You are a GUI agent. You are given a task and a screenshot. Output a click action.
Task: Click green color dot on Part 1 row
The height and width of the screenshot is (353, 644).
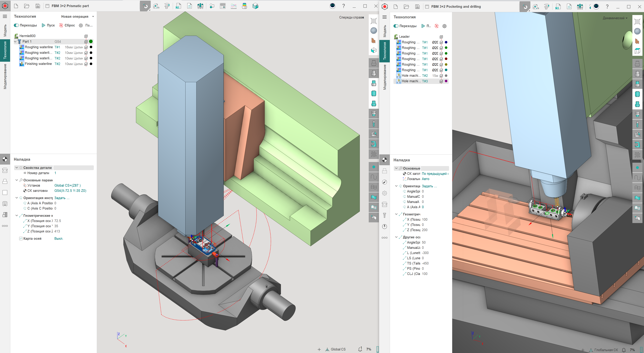(91, 42)
